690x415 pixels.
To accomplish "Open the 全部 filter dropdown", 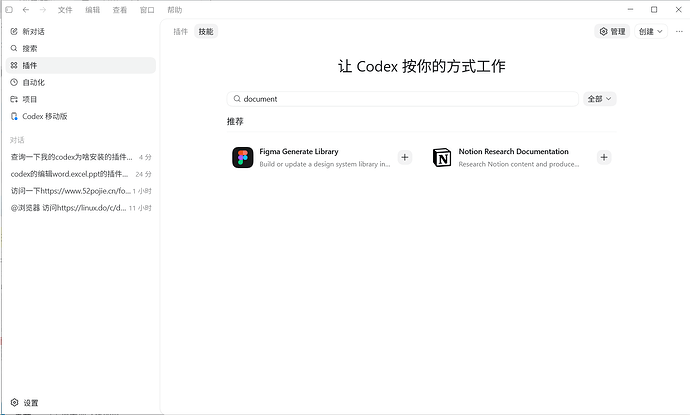I will [x=600, y=99].
